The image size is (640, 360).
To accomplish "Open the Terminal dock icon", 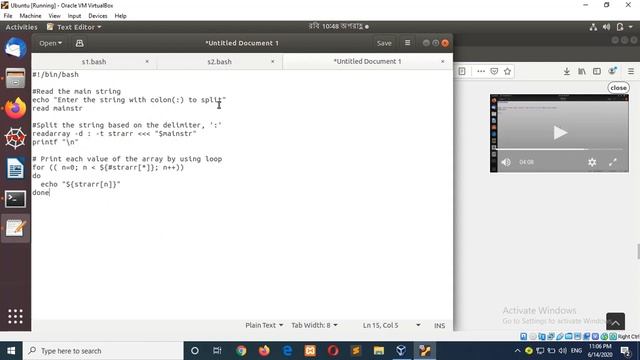I will click(x=16, y=199).
